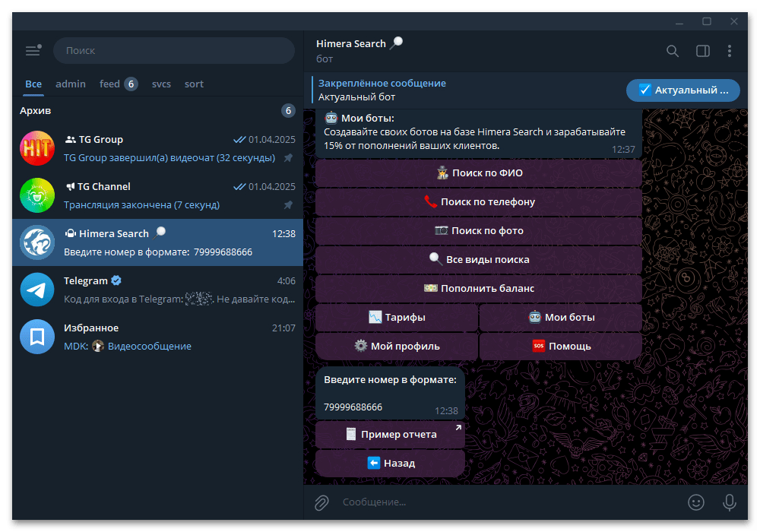This screenshot has height=532, width=760.
Task: Open Избранное chat with Видеосообщение
Action: pyautogui.click(x=157, y=337)
